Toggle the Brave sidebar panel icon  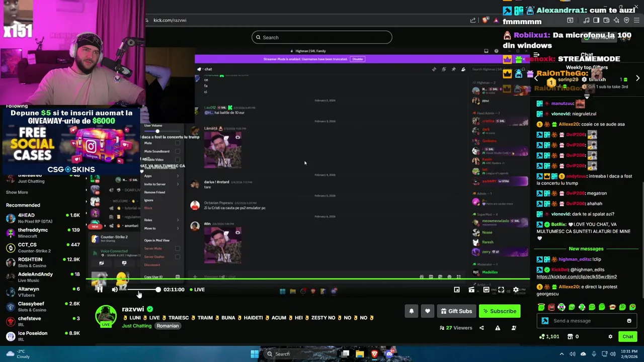[x=596, y=20]
